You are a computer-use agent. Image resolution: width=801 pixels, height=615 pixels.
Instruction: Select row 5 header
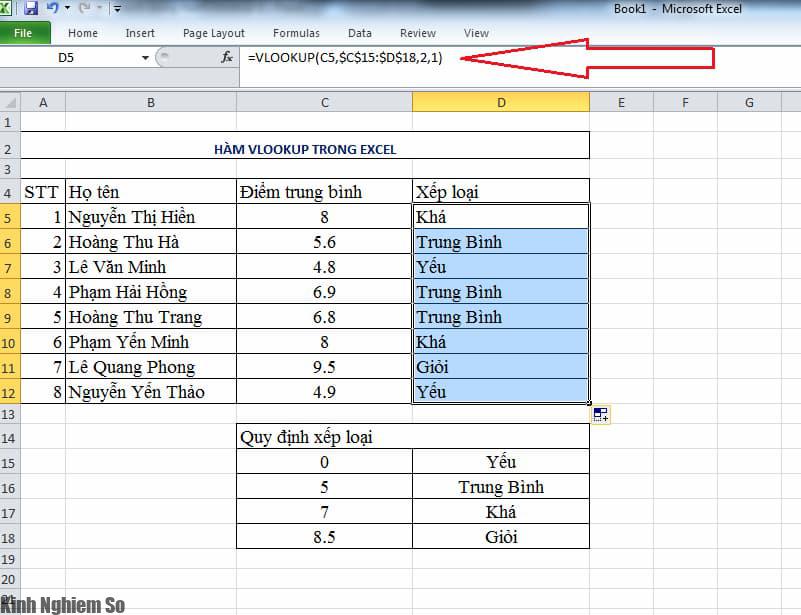10,218
